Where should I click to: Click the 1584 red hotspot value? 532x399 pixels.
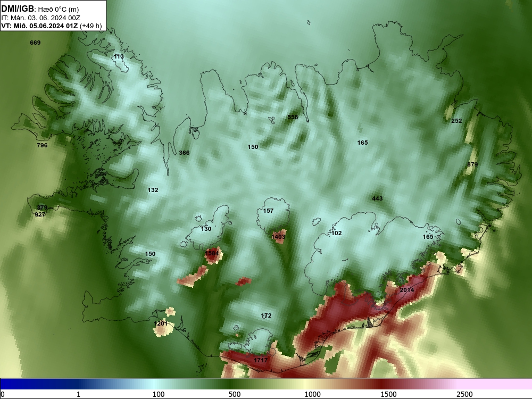(x=212, y=253)
